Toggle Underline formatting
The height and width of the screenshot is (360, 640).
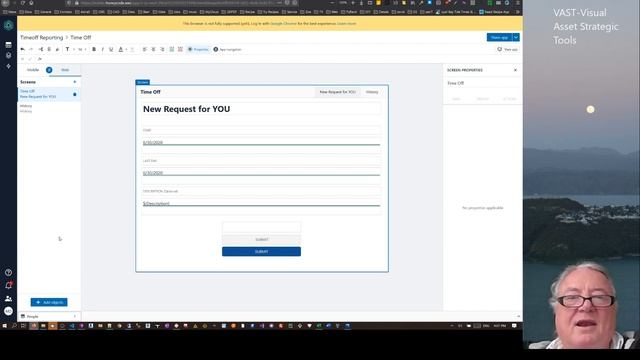click(111, 49)
